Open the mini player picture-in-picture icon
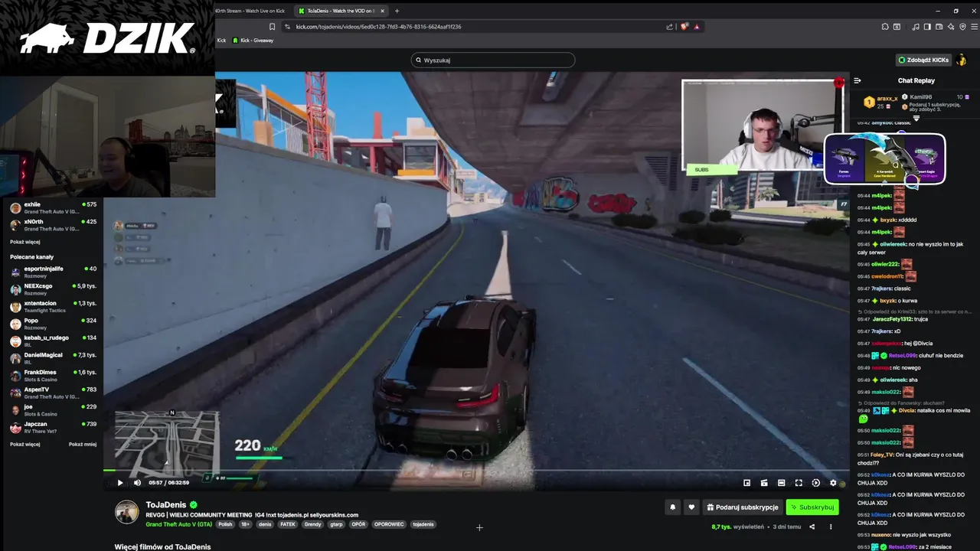 [x=746, y=483]
